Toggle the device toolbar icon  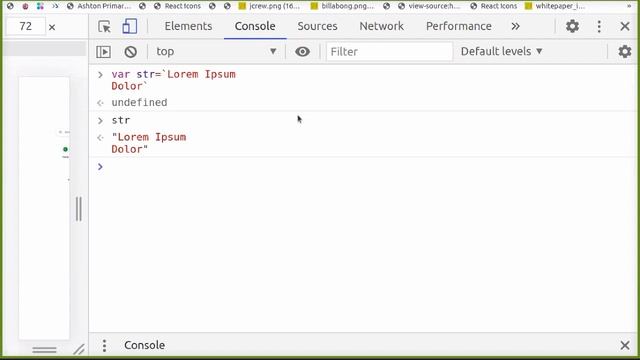(130, 27)
